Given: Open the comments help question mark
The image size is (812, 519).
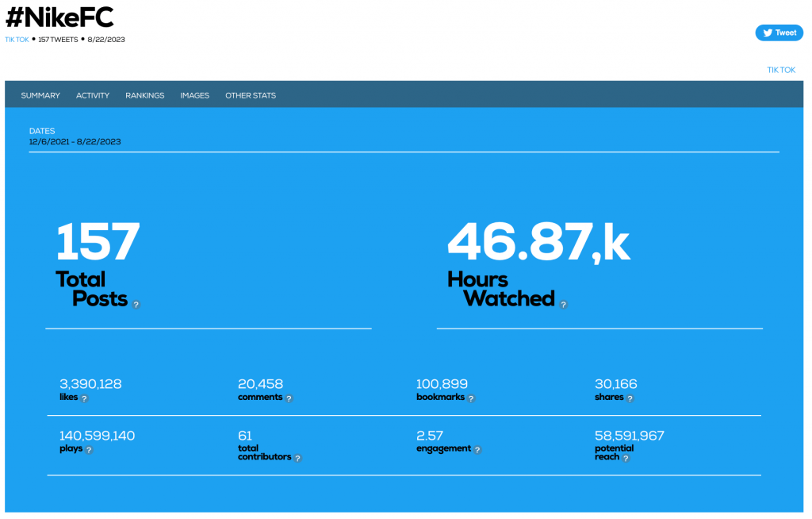Looking at the screenshot, I should (x=289, y=398).
